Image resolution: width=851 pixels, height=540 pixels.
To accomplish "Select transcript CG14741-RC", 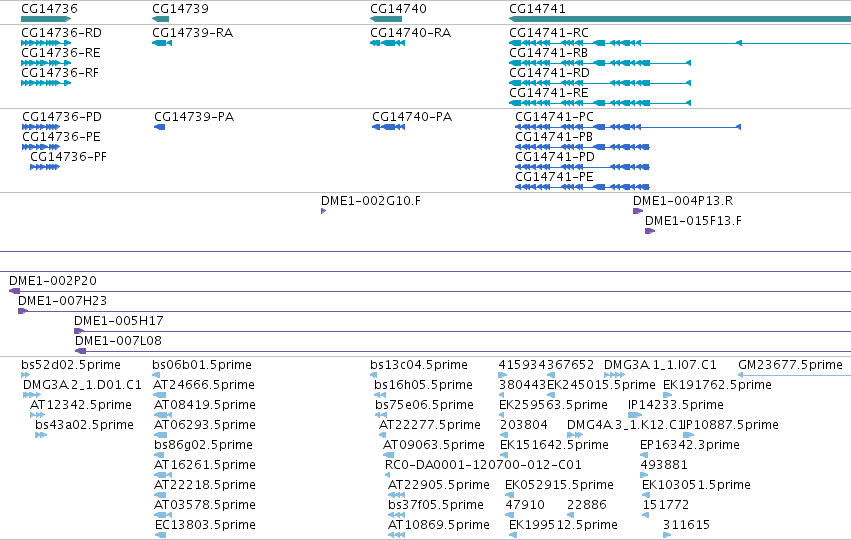I will (549, 33).
